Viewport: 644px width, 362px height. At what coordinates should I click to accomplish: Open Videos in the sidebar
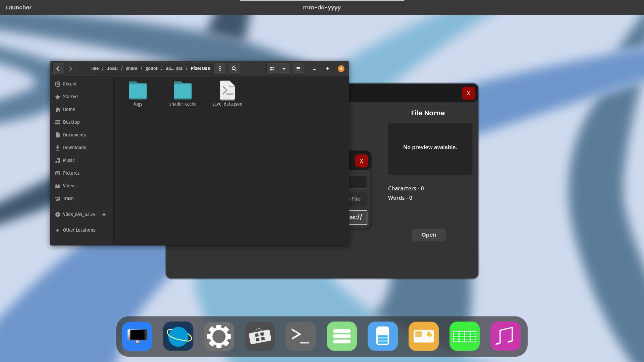(82, 186)
